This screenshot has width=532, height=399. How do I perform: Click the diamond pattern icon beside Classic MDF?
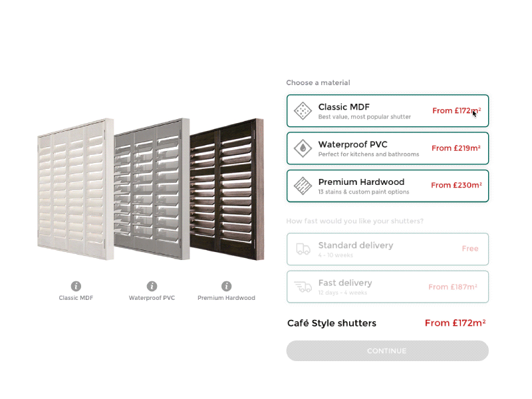click(x=303, y=110)
